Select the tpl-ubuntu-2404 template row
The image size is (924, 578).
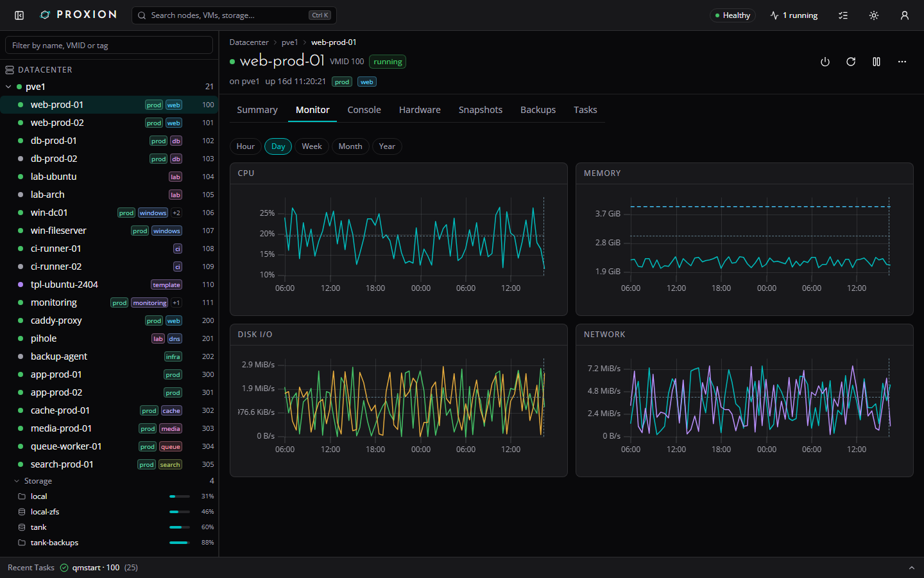(x=109, y=285)
